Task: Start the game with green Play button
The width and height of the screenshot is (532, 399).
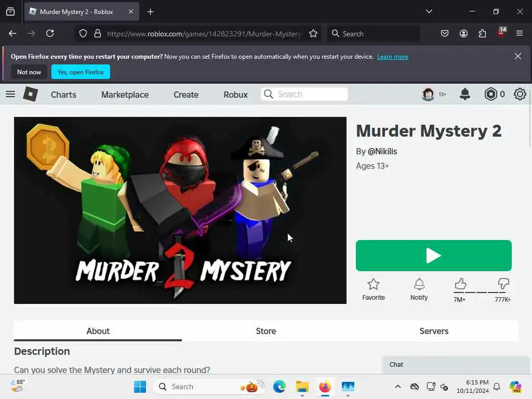Action: [x=434, y=256]
